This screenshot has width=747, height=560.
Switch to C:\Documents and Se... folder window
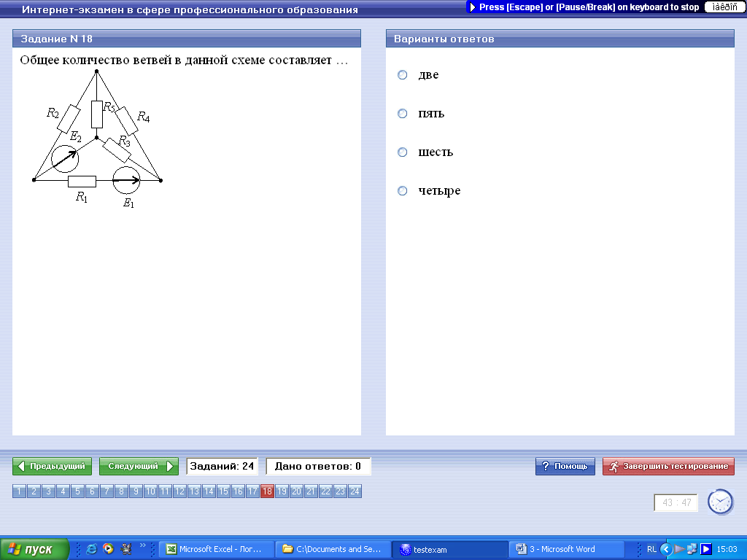pyautogui.click(x=333, y=549)
